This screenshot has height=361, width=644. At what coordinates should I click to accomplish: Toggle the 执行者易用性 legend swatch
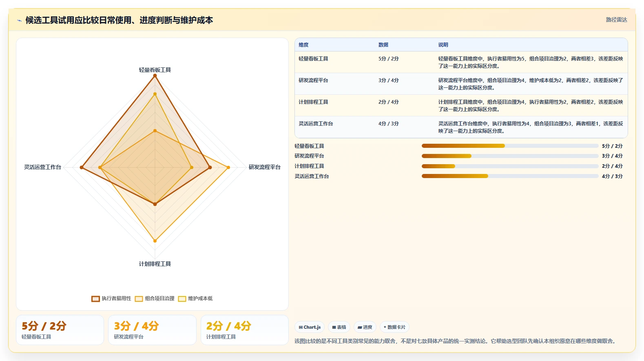point(95,299)
